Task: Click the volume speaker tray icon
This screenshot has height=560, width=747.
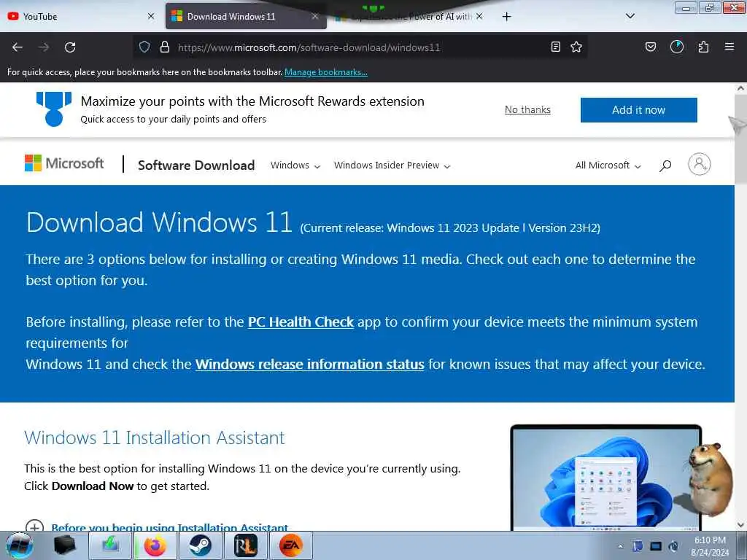Action: pos(673,546)
